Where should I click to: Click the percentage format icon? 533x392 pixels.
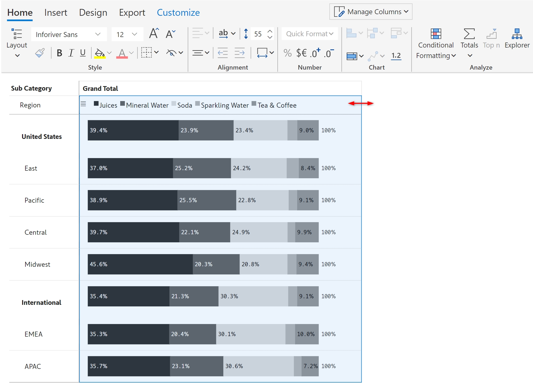(x=287, y=53)
